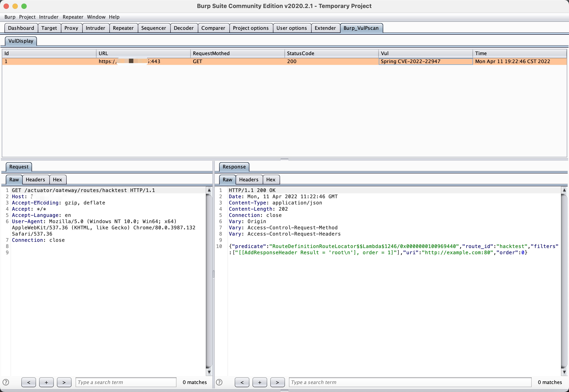Sort table by the Time column
The width and height of the screenshot is (569, 392).
519,53
